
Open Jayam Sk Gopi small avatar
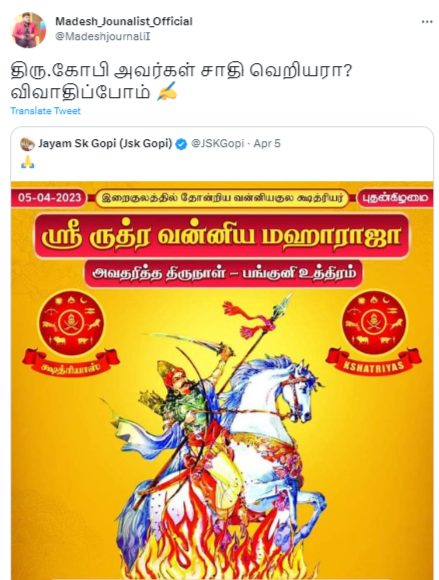point(27,144)
